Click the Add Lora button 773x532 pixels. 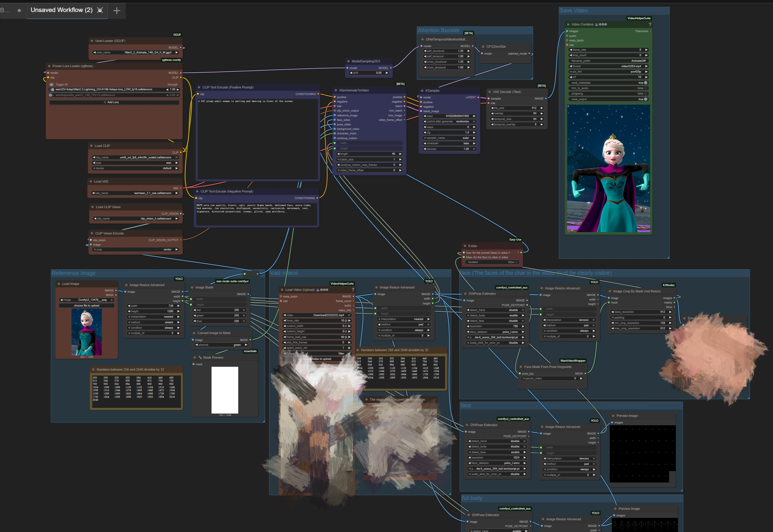click(x=114, y=102)
